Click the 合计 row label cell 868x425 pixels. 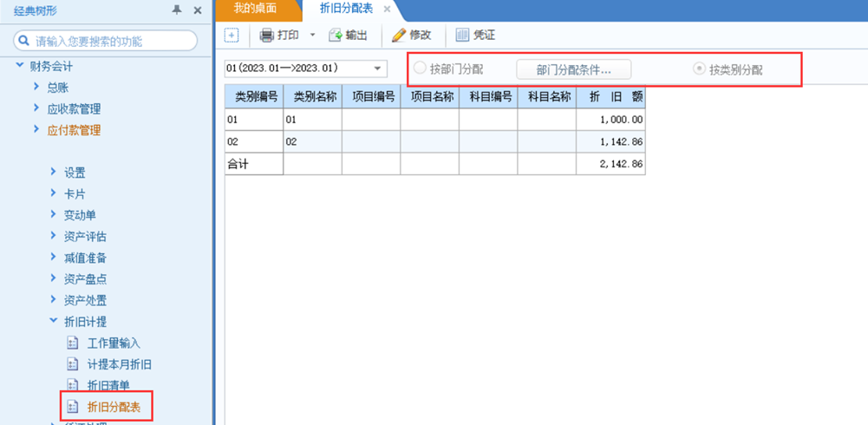254,164
